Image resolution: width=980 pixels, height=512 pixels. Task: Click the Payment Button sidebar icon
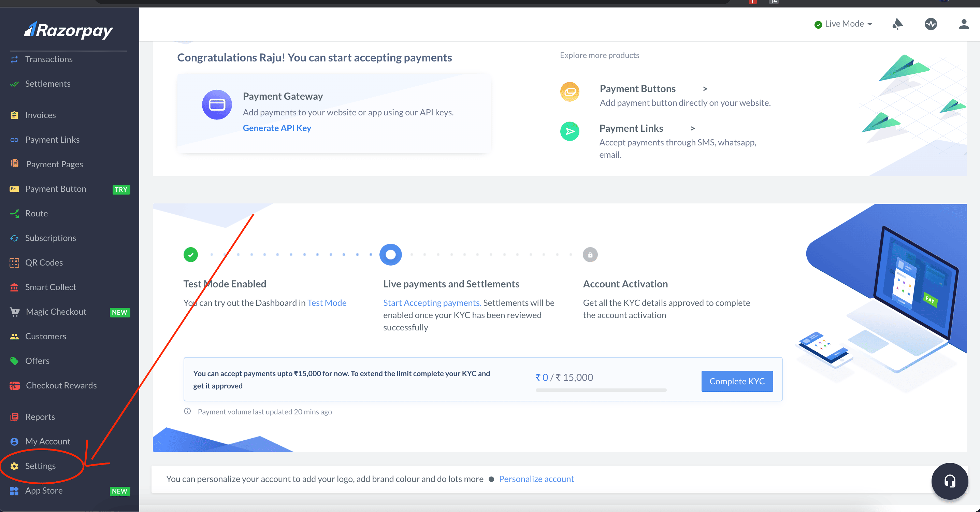click(x=14, y=189)
